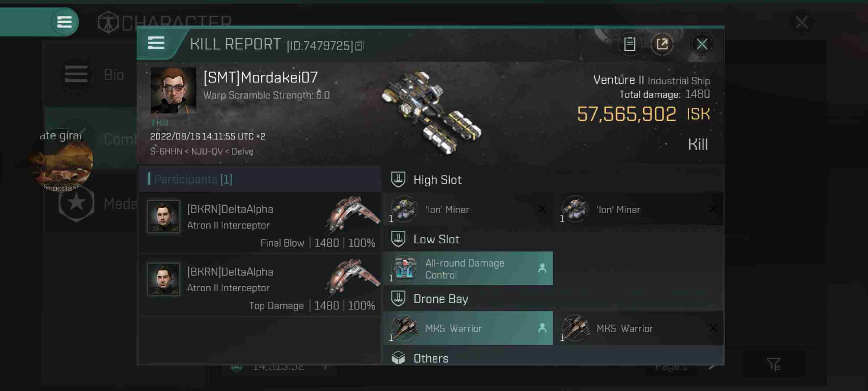The height and width of the screenshot is (391, 868).
Task: Select the Participants tab
Action: click(x=193, y=178)
